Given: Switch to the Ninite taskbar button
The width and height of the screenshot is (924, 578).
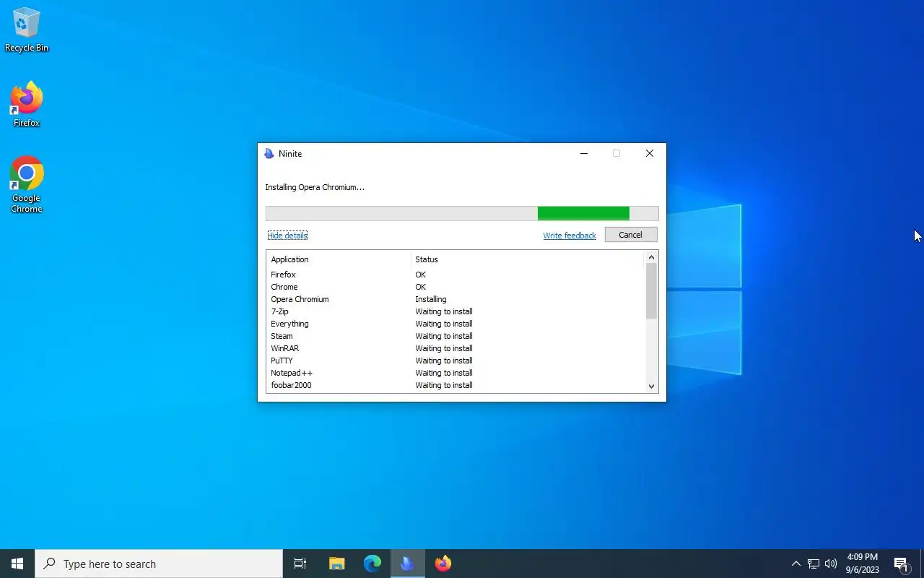Looking at the screenshot, I should pos(408,564).
